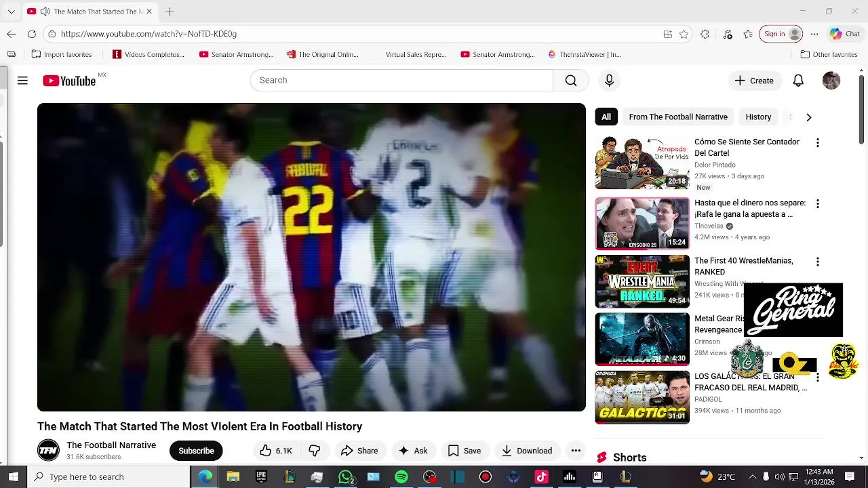Screen dimensions: 868x488
Task: Open options for Cómo Se Siente video
Action: pyautogui.click(x=817, y=143)
